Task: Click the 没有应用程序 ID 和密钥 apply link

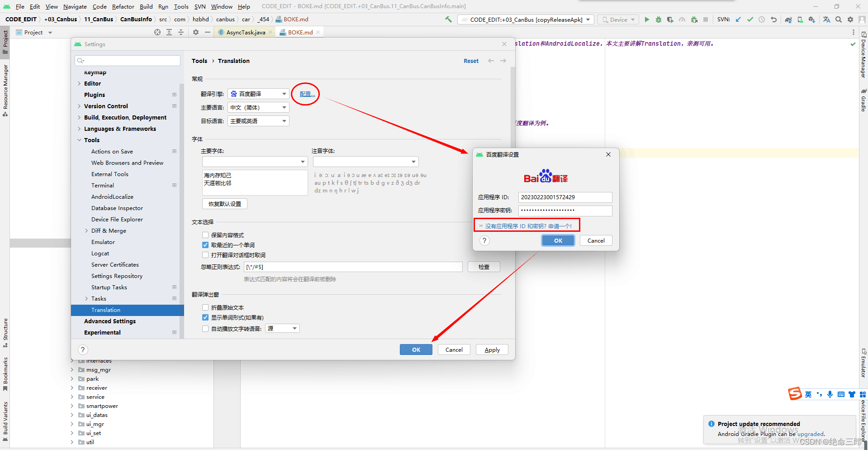Action: tap(528, 226)
